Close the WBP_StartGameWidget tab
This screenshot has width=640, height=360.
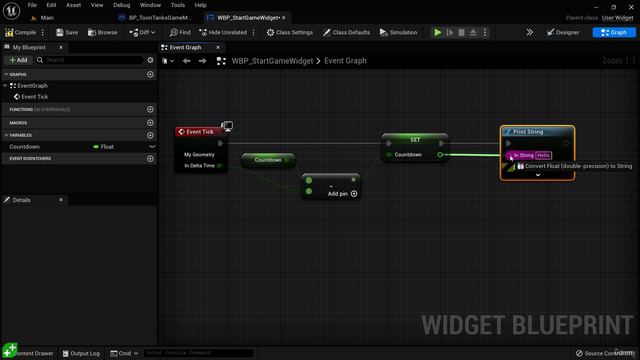tap(284, 18)
